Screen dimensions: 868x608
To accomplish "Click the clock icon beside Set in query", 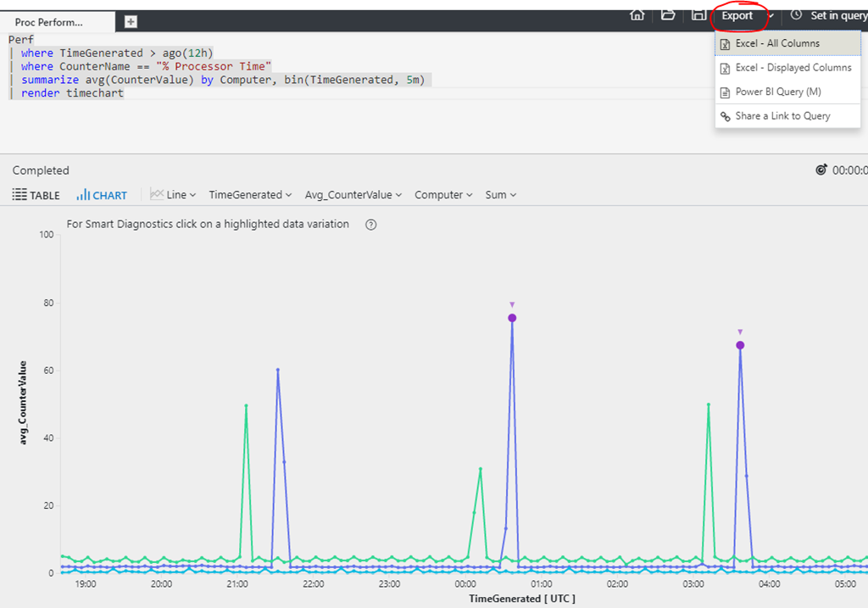I will coord(796,15).
